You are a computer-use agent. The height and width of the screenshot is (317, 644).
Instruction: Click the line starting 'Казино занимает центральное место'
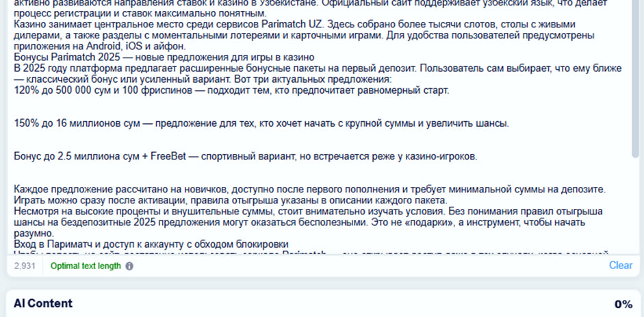pos(294,24)
